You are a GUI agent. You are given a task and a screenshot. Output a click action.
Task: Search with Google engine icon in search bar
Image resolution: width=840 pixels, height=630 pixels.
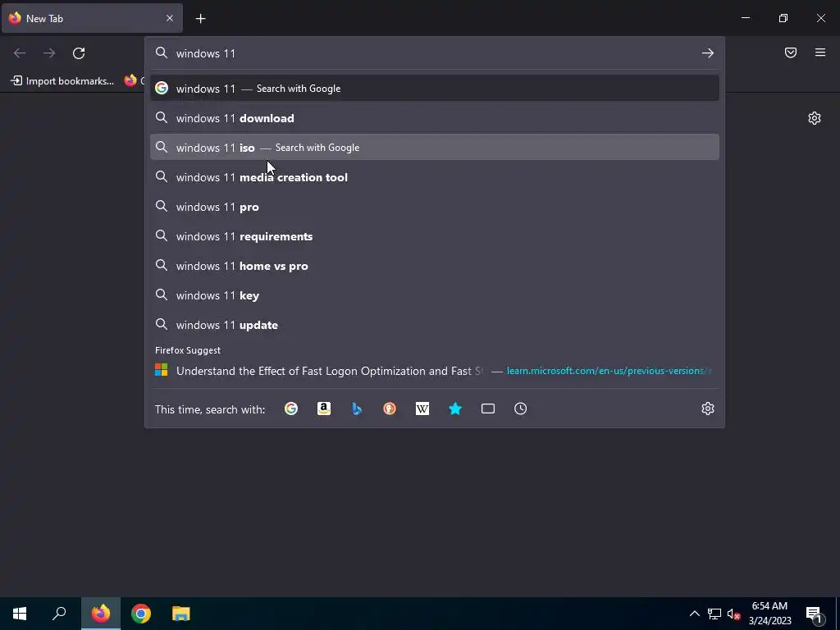click(291, 409)
